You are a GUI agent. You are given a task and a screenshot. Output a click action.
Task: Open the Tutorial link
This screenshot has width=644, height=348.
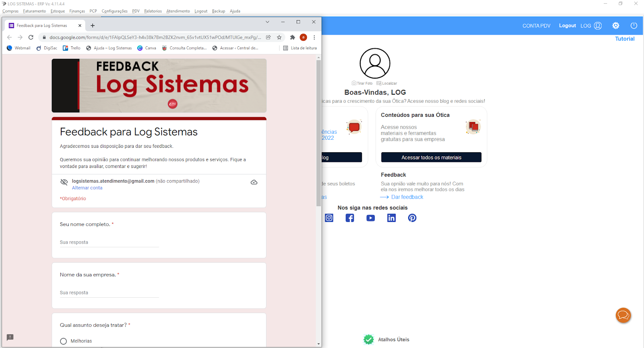click(x=625, y=39)
